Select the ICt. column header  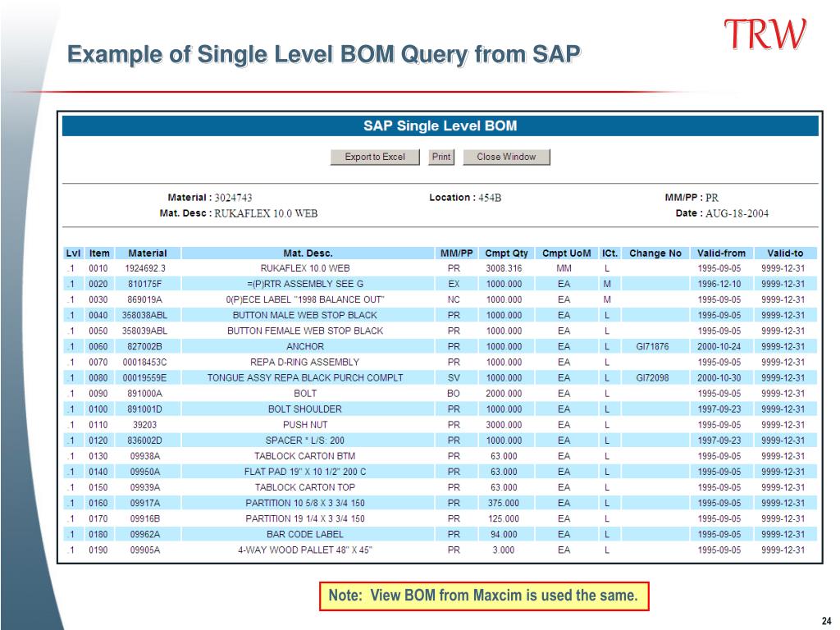(609, 253)
